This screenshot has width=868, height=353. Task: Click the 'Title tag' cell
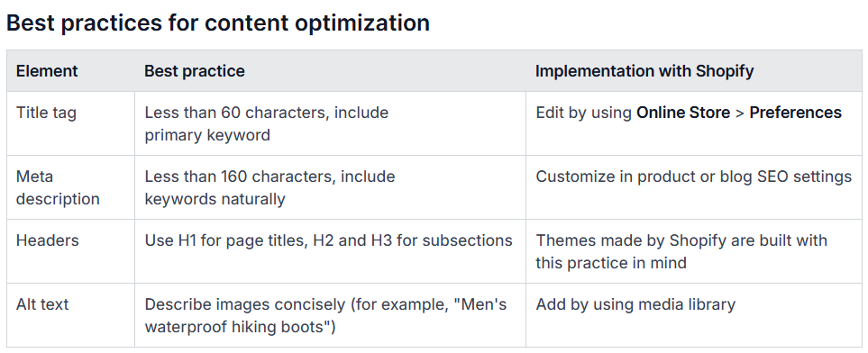tap(71, 123)
